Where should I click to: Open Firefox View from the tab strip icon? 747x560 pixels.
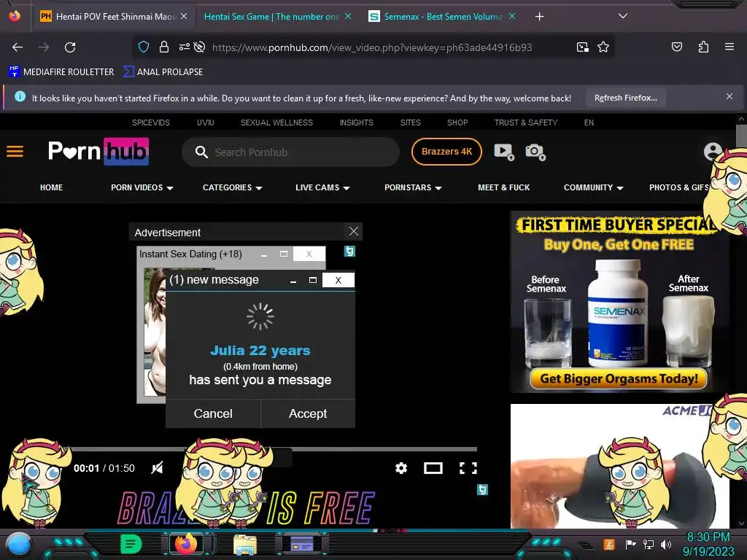[x=15, y=16]
